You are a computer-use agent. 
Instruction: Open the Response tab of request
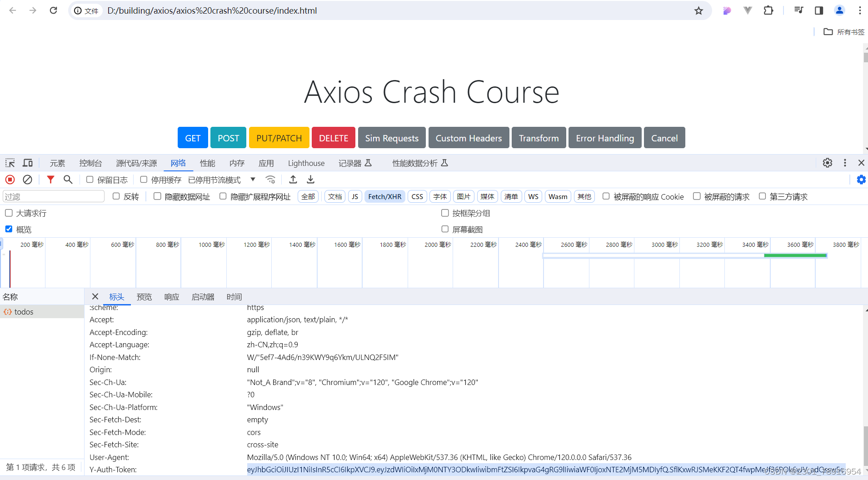point(172,297)
